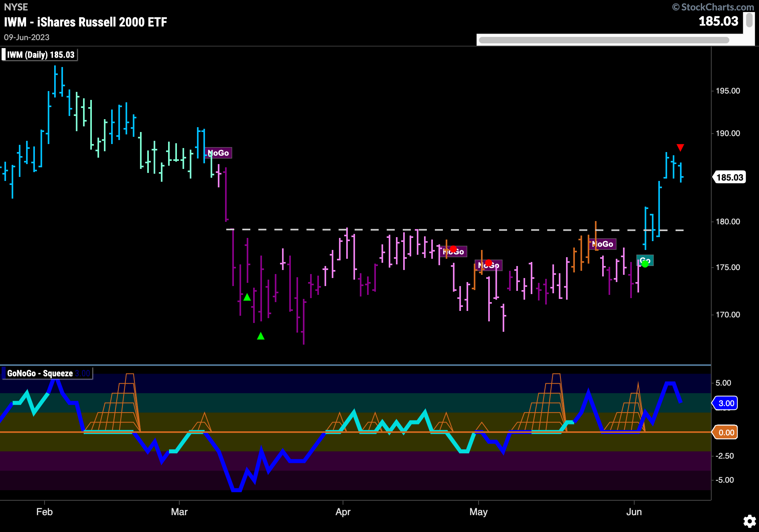The height and width of the screenshot is (532, 759).
Task: Click the 195.00 price axis label
Action: tap(728, 91)
